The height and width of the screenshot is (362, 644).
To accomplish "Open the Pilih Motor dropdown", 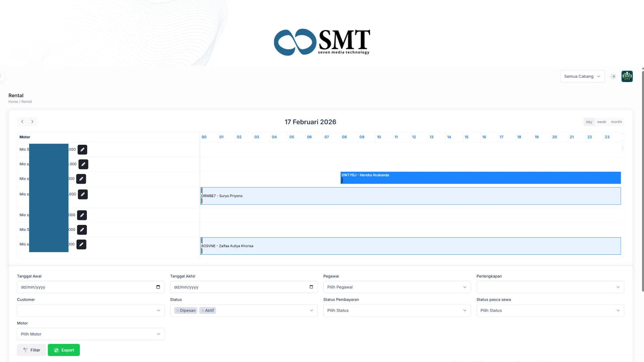I will point(91,334).
